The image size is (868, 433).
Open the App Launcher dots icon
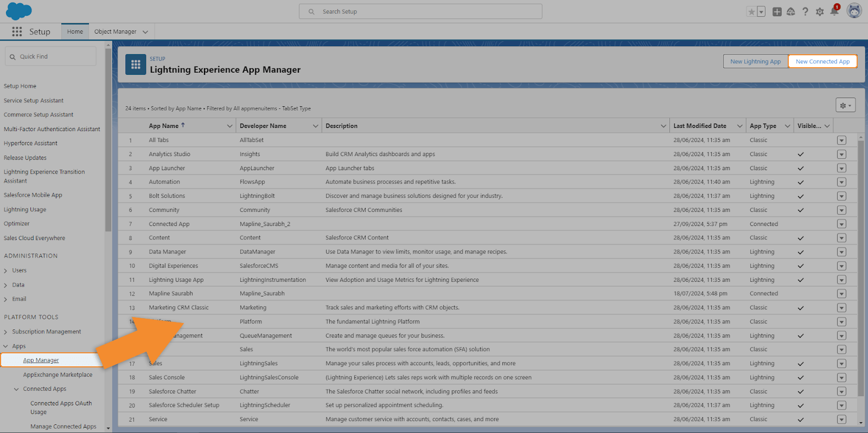(x=17, y=31)
